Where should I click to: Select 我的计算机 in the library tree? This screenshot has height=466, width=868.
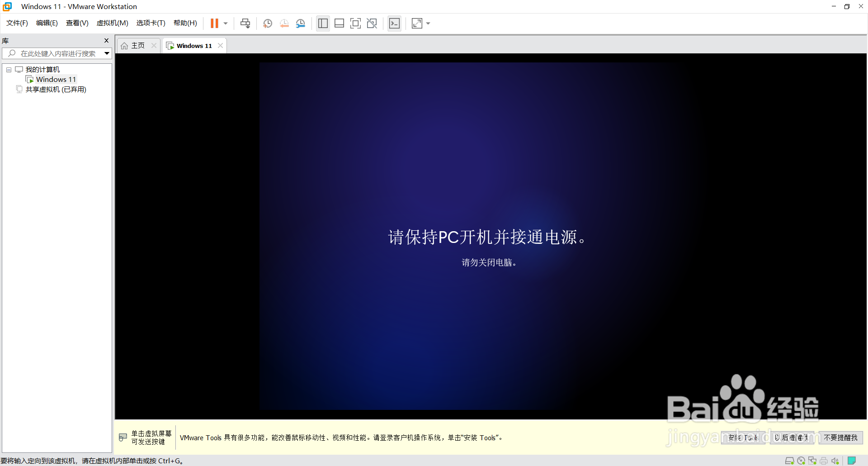[42, 70]
